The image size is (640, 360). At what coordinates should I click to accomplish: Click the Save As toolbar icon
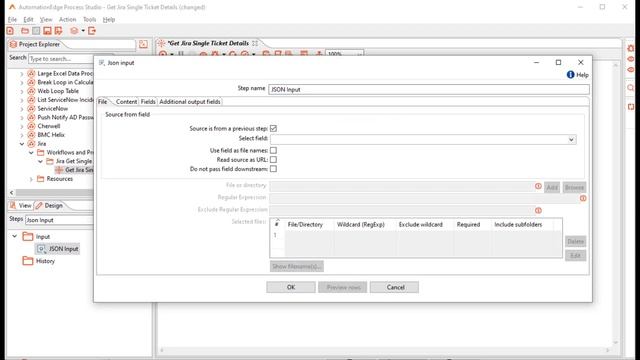pyautogui.click(x=58, y=31)
